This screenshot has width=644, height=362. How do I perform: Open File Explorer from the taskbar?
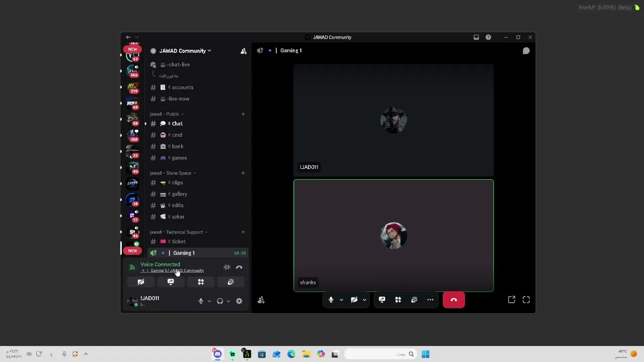(306, 354)
